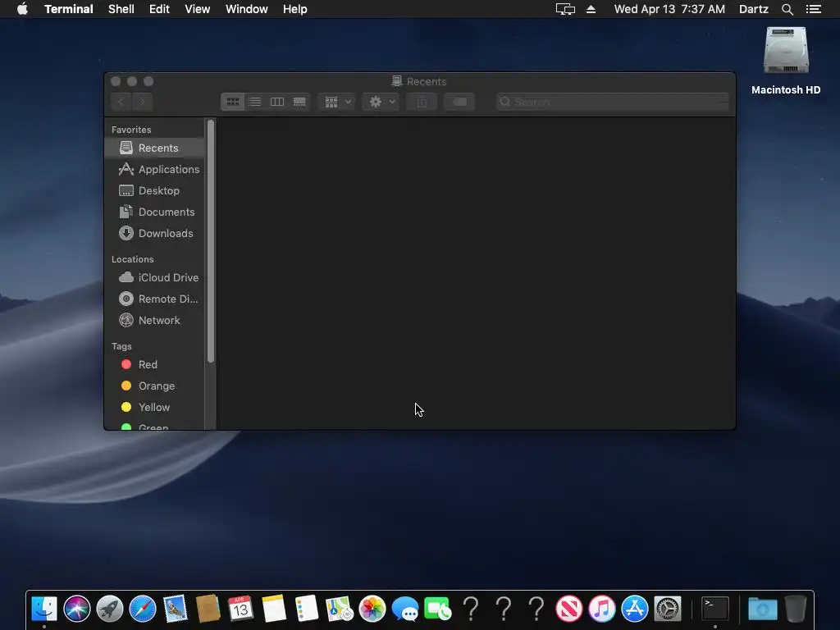The height and width of the screenshot is (630, 840).
Task: Open Safari from the Dock
Action: pyautogui.click(x=143, y=609)
